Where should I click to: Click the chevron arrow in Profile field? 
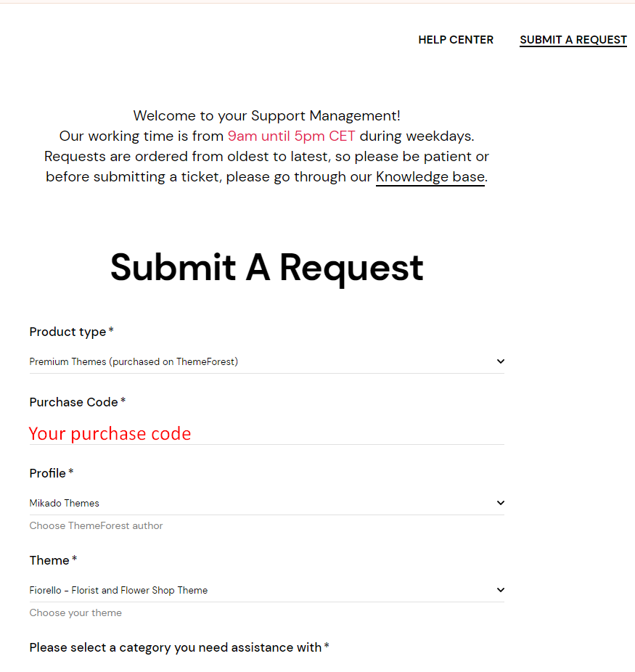(500, 503)
